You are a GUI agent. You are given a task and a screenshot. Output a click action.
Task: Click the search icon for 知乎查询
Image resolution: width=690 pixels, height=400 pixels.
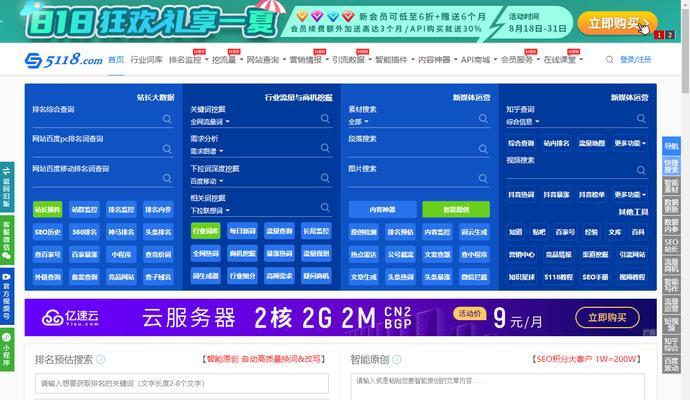641,118
